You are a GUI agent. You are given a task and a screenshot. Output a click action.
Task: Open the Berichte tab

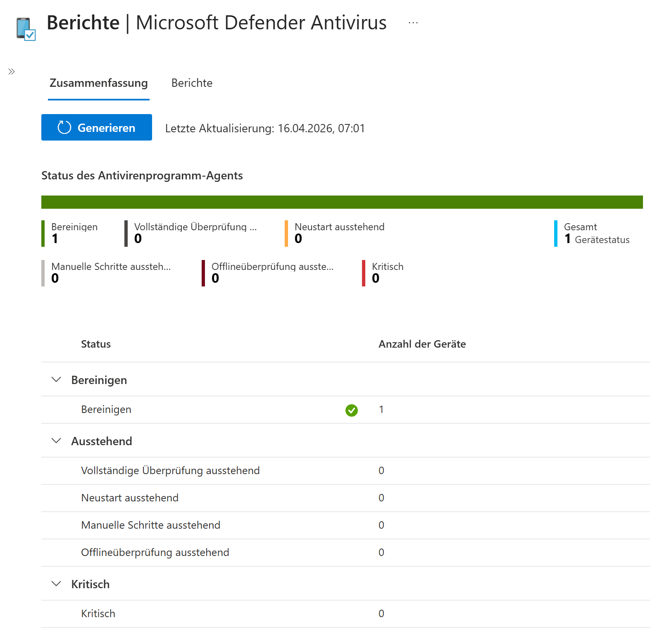192,83
